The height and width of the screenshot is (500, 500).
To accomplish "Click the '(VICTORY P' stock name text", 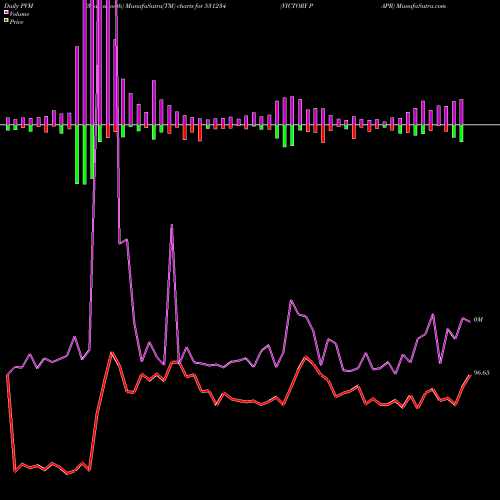I will click(297, 6).
